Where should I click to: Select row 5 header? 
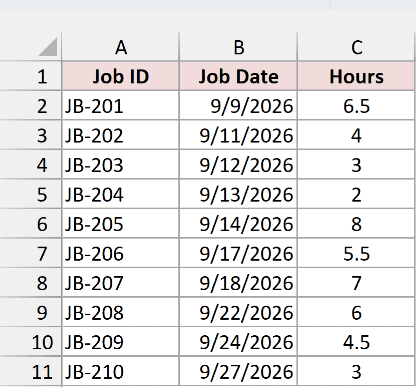pos(31,194)
